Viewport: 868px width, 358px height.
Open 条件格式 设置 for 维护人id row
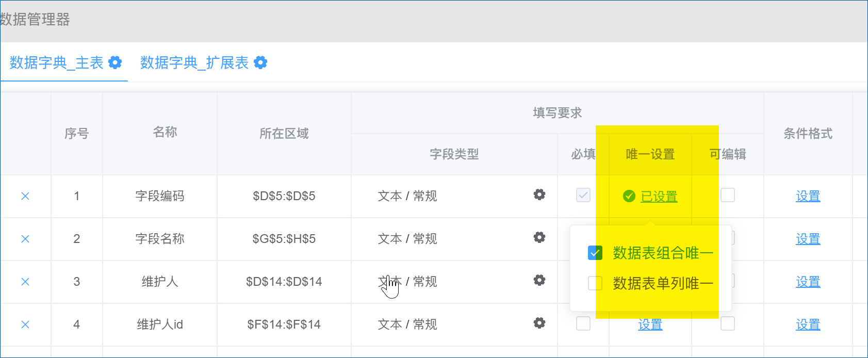coord(808,324)
